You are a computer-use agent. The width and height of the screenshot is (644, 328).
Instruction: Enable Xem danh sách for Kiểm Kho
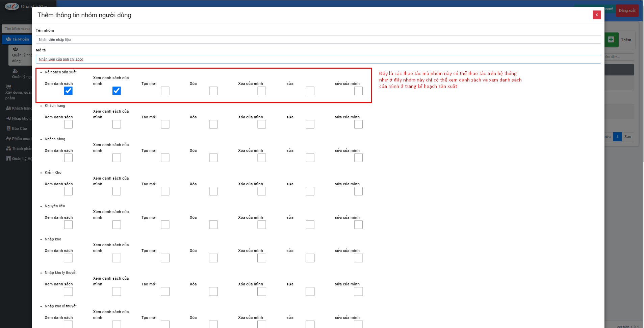[x=68, y=191]
